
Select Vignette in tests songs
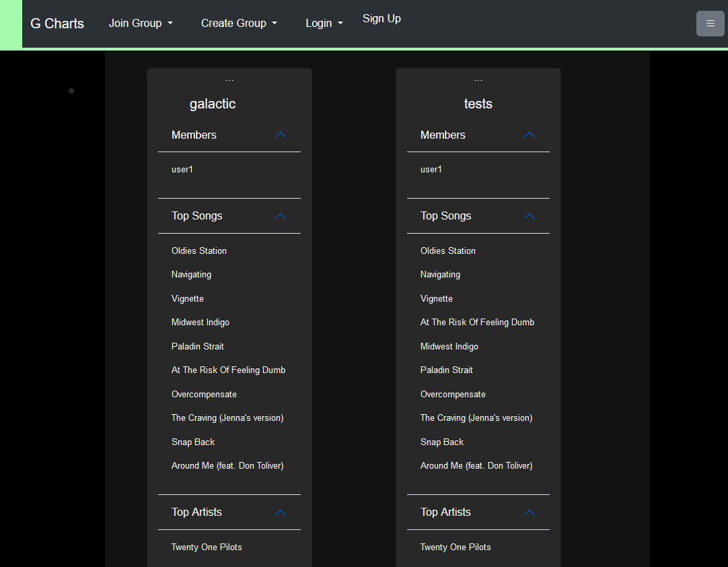point(437,299)
